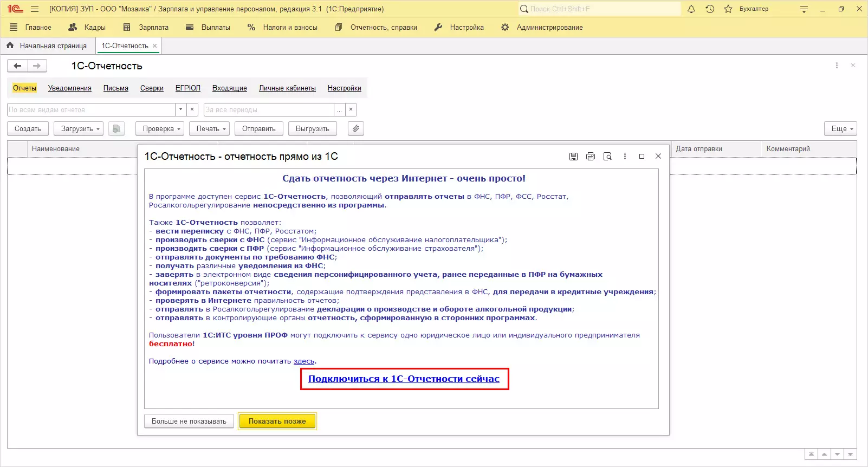Viewport: 868px width, 467px height.
Task: Go to the Личные кабинеты section
Action: [x=287, y=88]
